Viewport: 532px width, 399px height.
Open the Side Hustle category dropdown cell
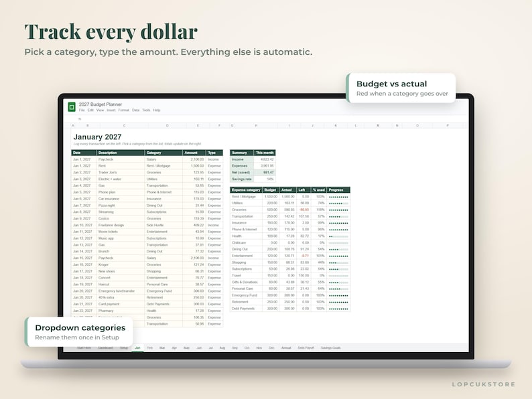(x=163, y=225)
